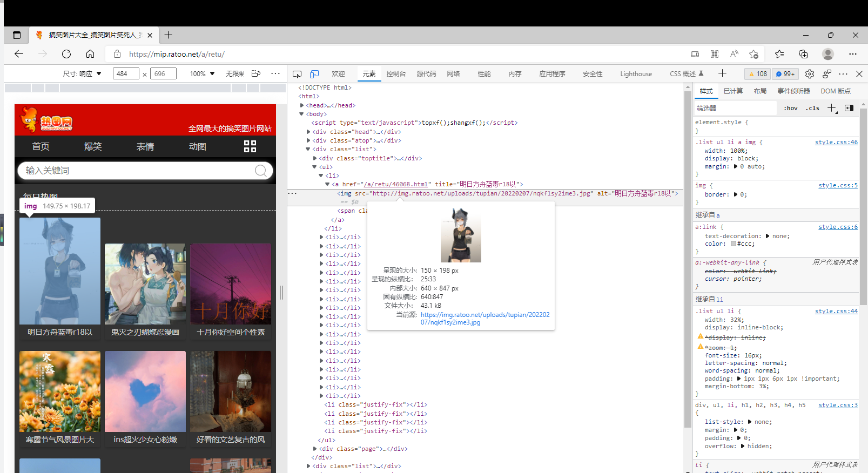Open the style.css:46 source link
Screen dimensions: 868x473
[x=836, y=142]
